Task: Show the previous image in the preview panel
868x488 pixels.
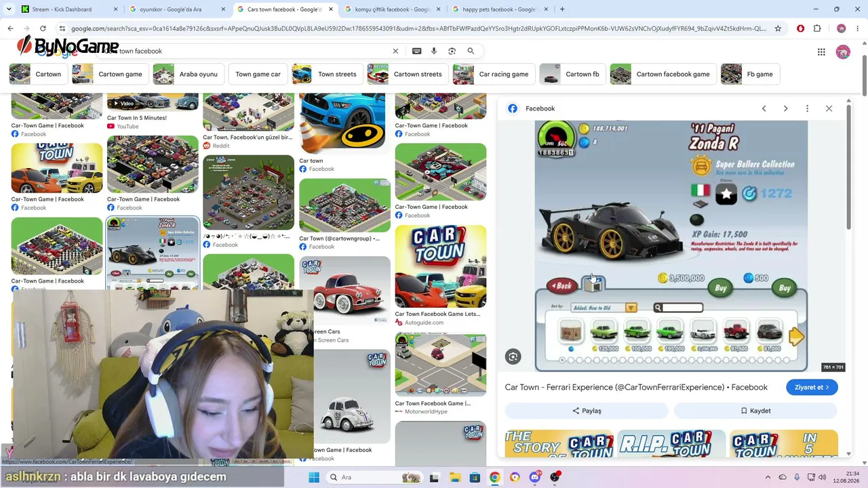Action: click(x=764, y=108)
